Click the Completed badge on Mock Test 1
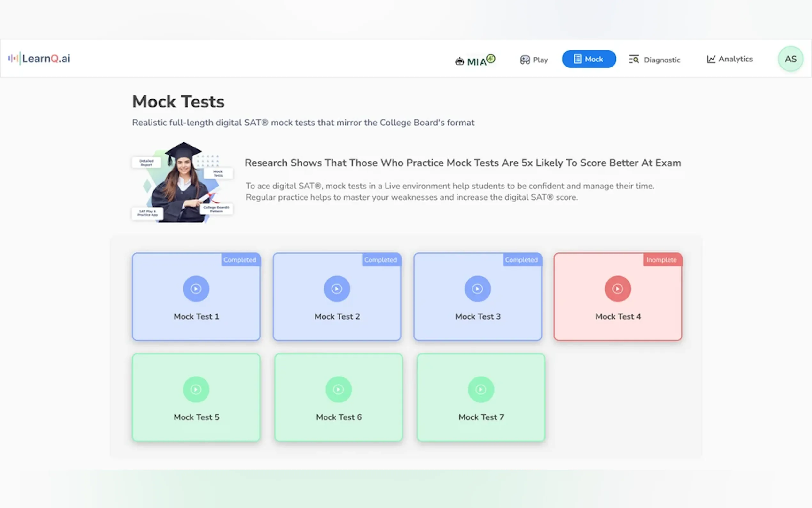Image resolution: width=812 pixels, height=508 pixels. click(x=240, y=260)
